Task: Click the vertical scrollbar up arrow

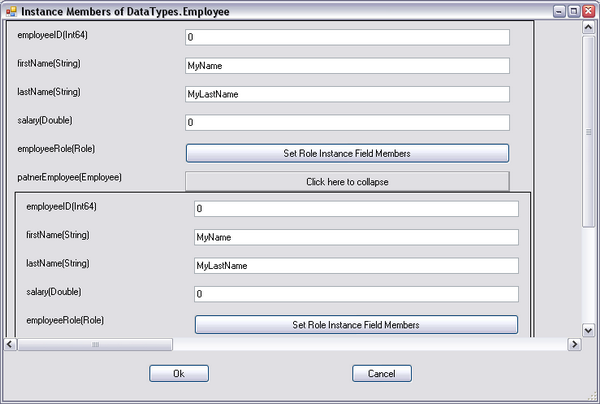Action: coord(588,27)
